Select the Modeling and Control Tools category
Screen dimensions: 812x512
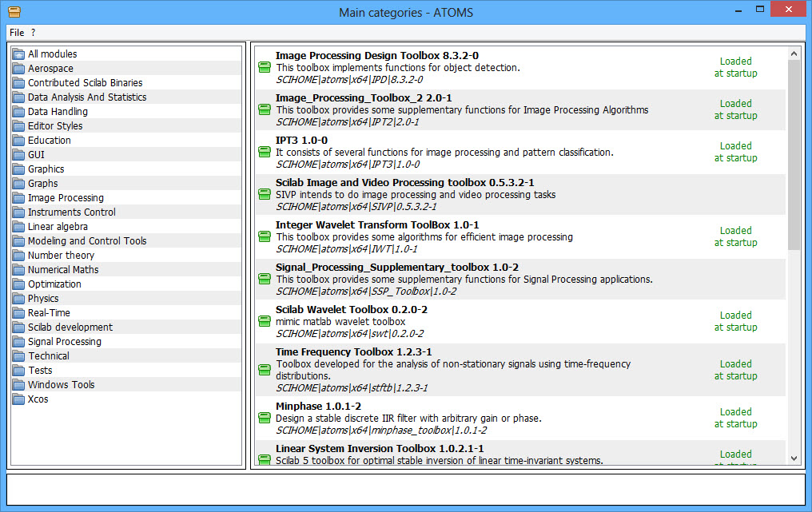(126, 241)
